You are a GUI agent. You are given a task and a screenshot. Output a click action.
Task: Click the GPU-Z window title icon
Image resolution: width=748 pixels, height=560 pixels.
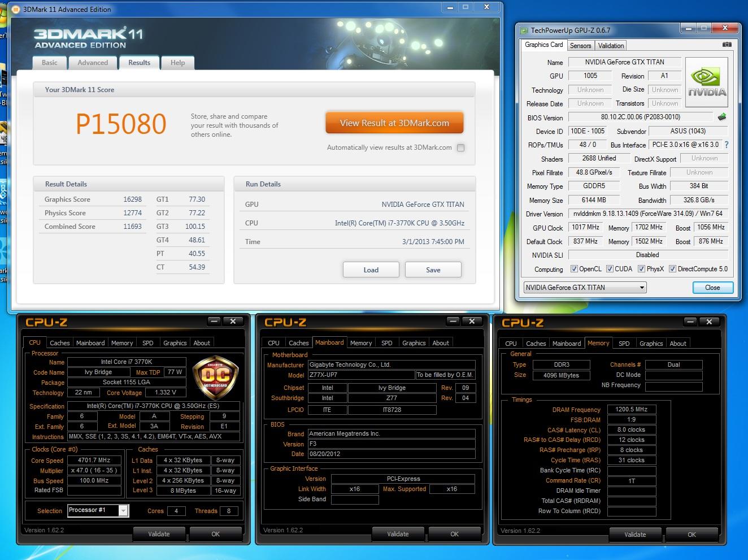pyautogui.click(x=523, y=30)
